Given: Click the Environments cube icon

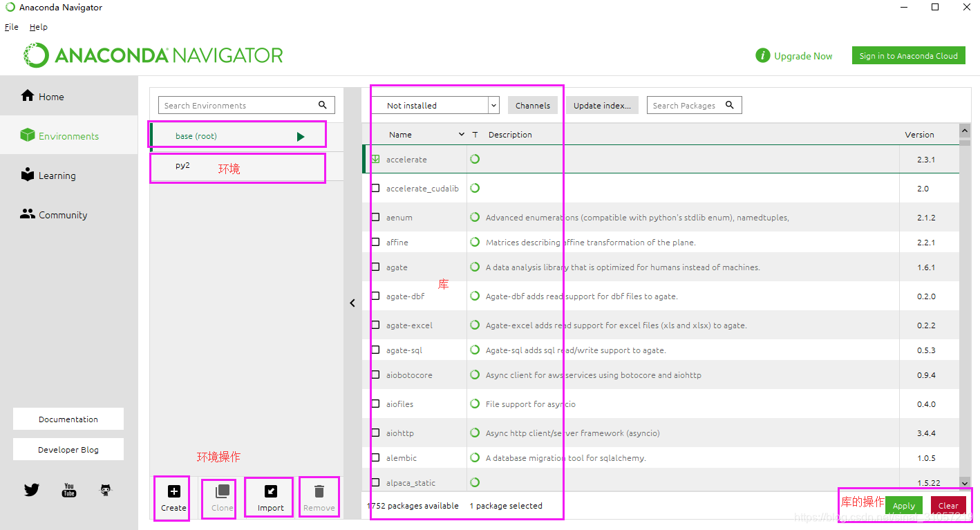Looking at the screenshot, I should [28, 135].
